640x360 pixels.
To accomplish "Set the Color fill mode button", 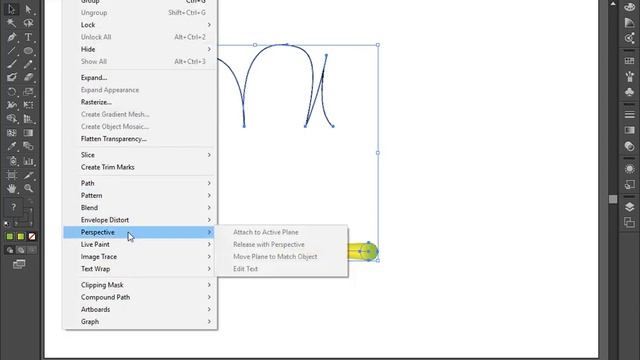I will [x=10, y=236].
